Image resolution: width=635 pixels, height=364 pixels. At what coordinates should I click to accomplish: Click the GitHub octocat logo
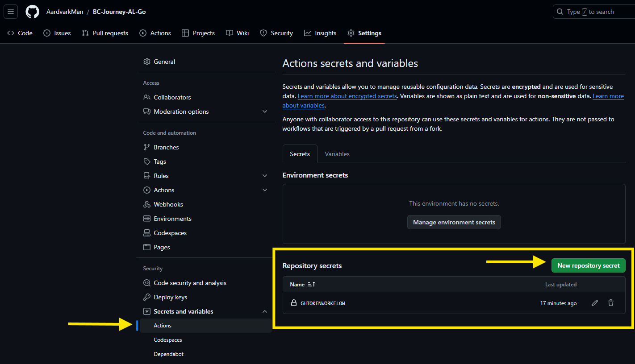tap(32, 11)
